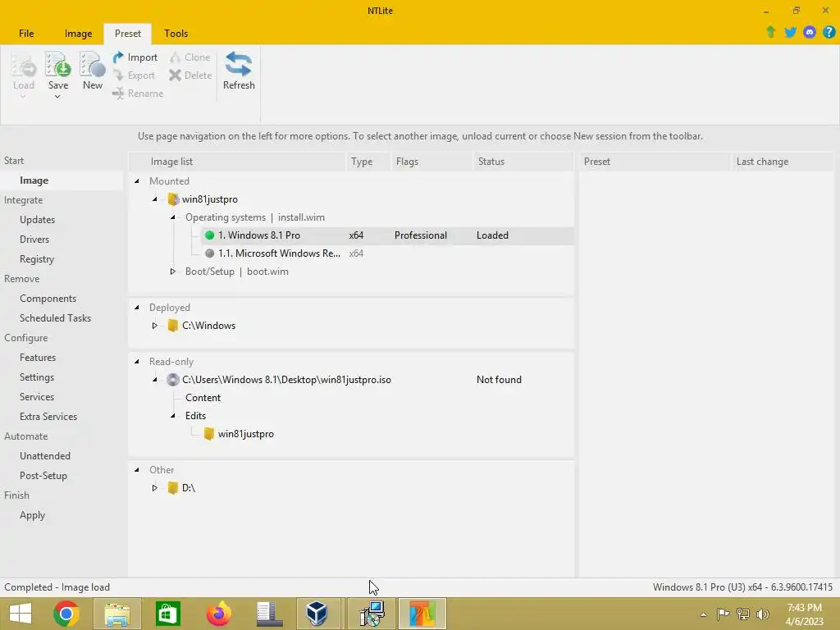Open the Help question mark icon
Image resolution: width=840 pixels, height=630 pixels.
pos(829,32)
